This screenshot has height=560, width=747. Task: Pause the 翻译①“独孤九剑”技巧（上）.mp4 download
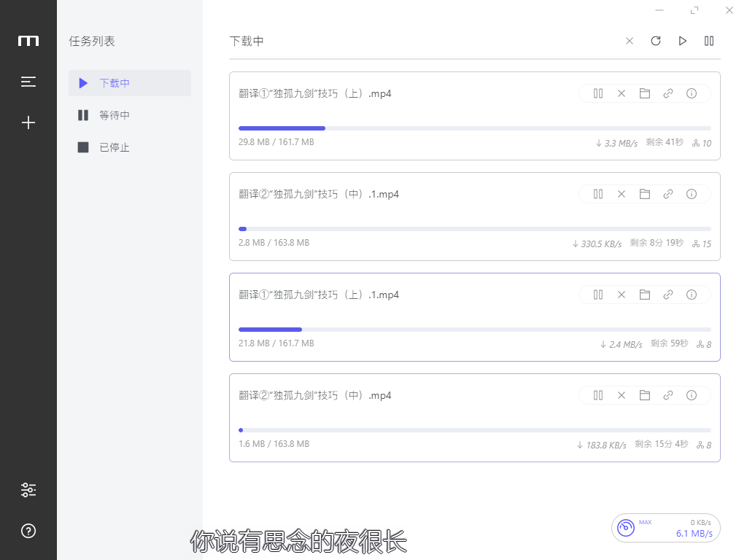598,93
